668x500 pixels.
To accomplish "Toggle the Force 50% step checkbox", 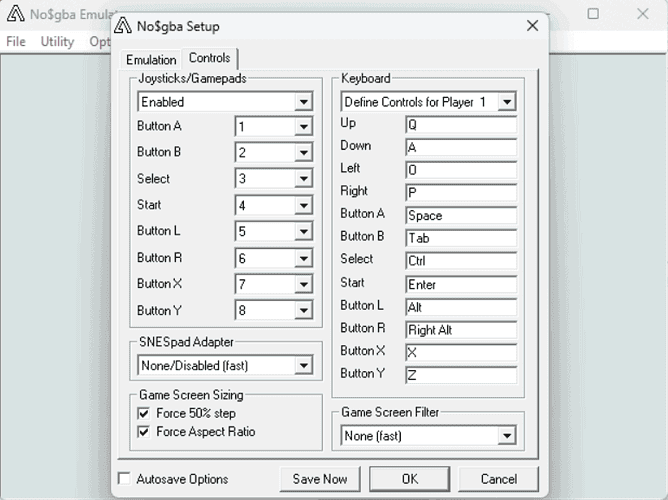I will (x=144, y=414).
